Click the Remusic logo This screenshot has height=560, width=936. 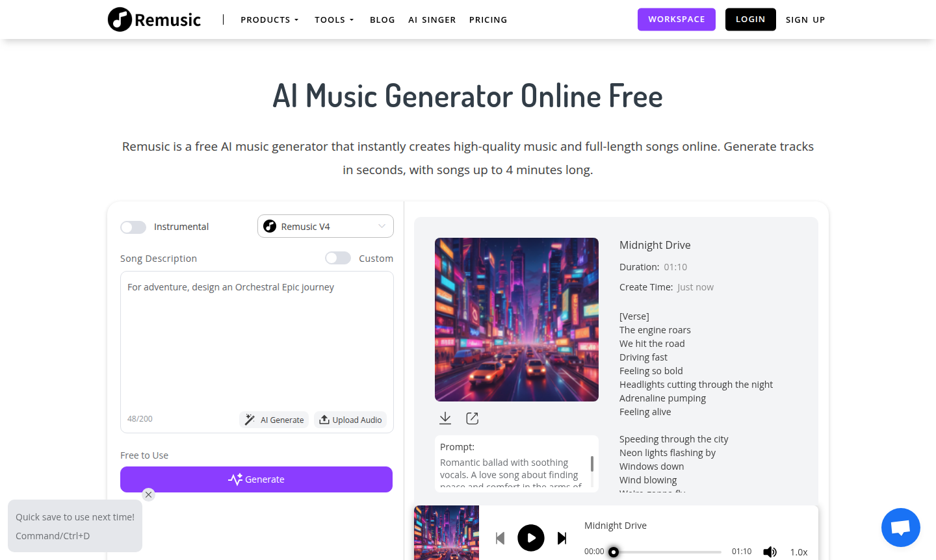(155, 19)
